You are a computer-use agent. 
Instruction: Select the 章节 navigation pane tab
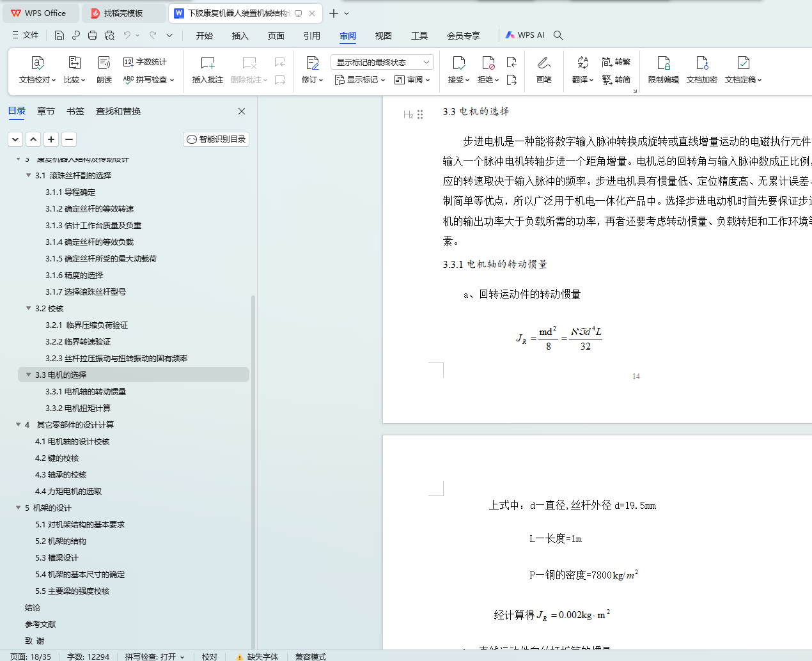tap(46, 111)
